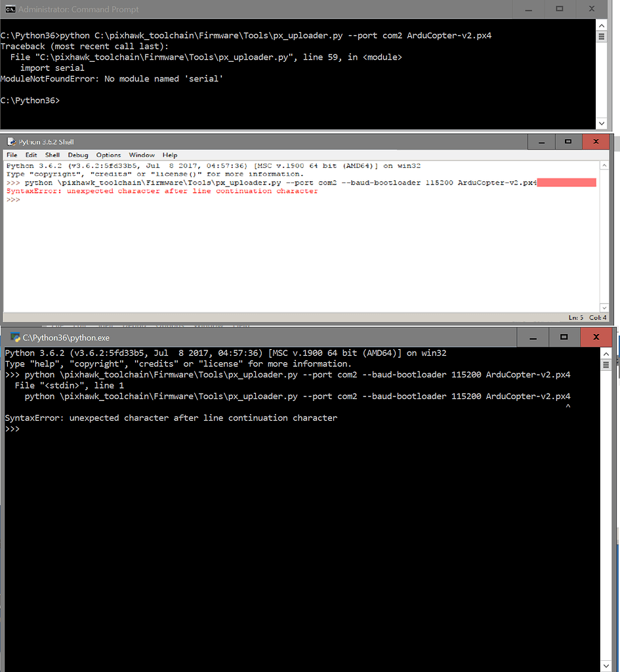Click the scroll-up arrow in the IDLE shell scrollbar
Screen dimensions: 620x672
pyautogui.click(x=604, y=165)
